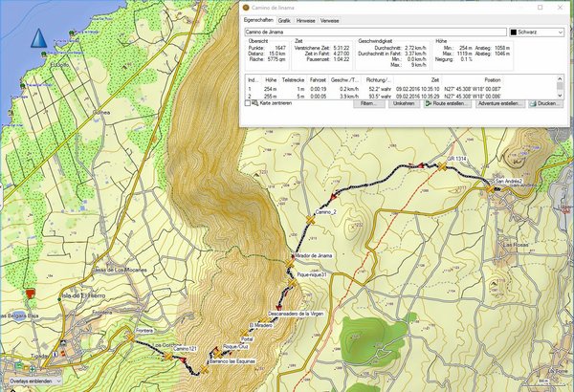
Task: Click the red flag marker on map
Action: [32, 294]
